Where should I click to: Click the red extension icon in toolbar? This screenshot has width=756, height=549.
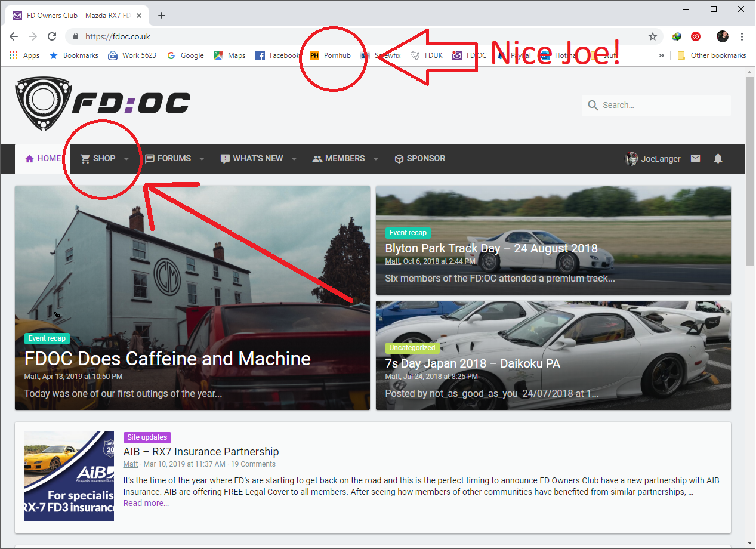696,36
